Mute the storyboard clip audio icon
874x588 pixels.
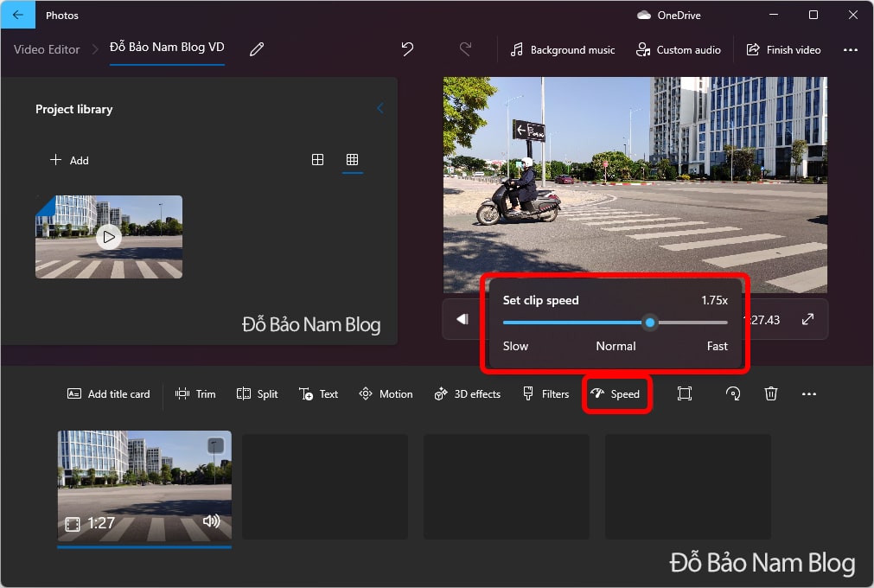[211, 521]
